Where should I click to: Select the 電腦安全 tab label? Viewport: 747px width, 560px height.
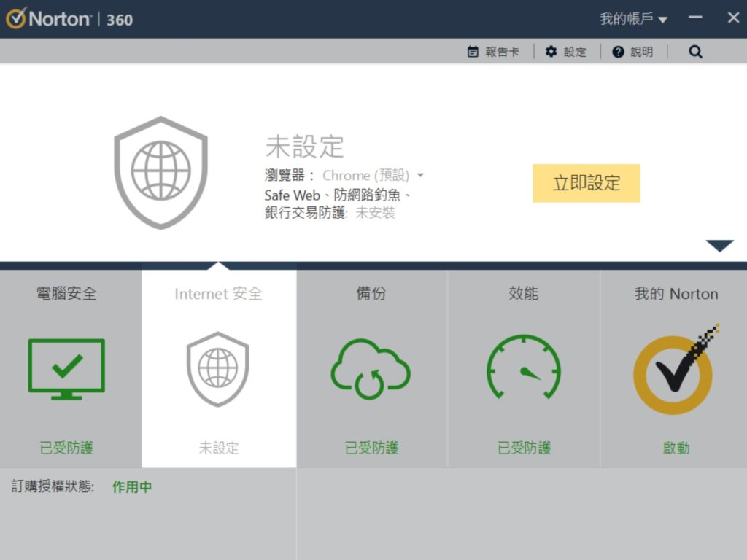click(66, 293)
